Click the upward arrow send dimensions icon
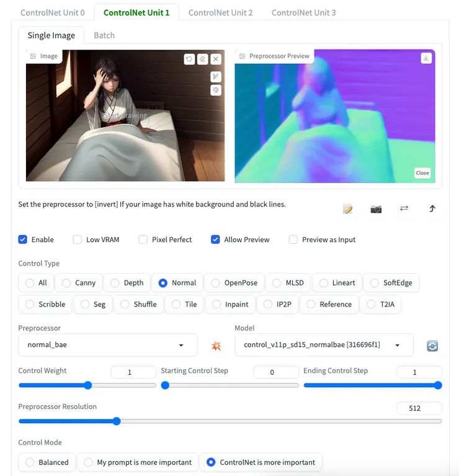This screenshot has height=476, width=459. (432, 209)
